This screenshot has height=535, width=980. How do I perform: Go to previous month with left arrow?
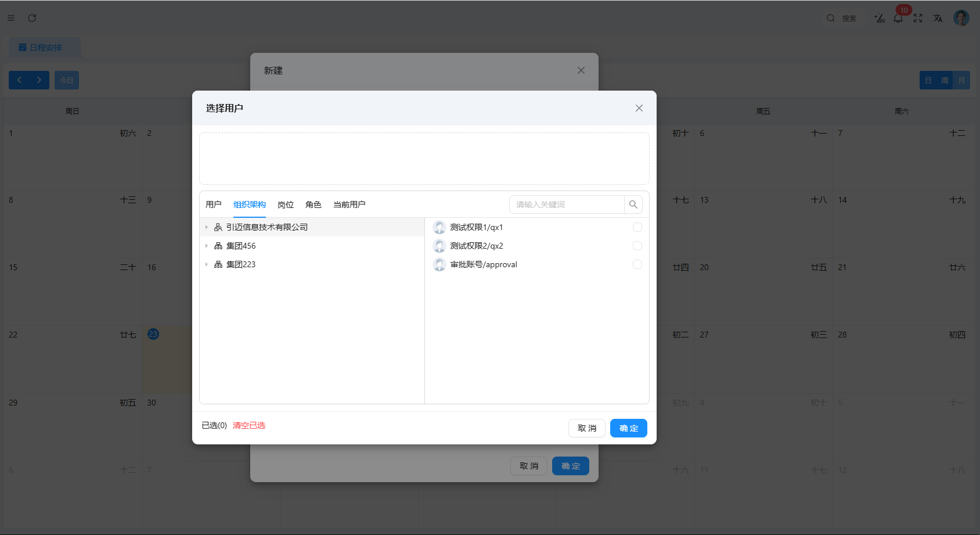(19, 80)
